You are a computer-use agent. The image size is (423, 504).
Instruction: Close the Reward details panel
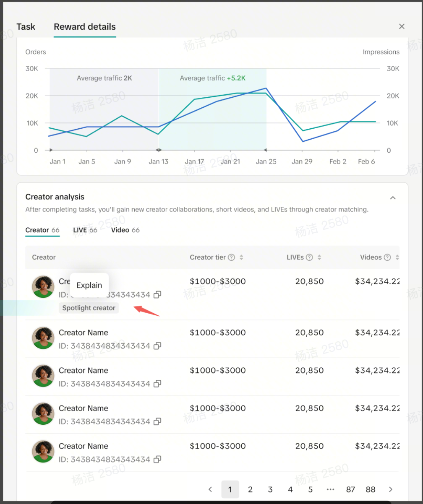[402, 26]
